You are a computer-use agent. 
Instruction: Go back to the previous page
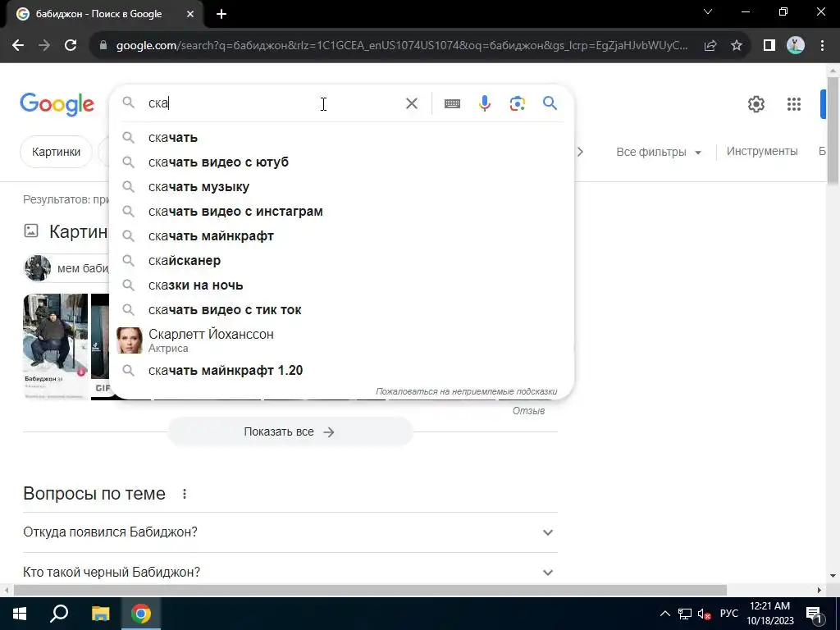point(18,46)
